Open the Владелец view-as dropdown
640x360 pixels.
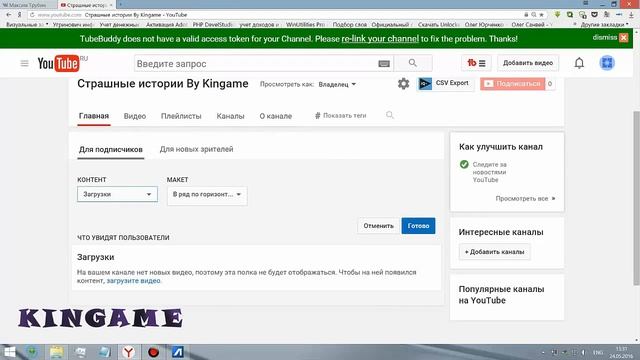pos(337,84)
